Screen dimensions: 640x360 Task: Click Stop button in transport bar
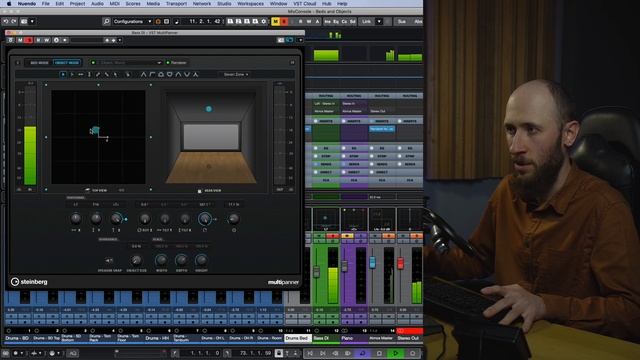click(379, 353)
